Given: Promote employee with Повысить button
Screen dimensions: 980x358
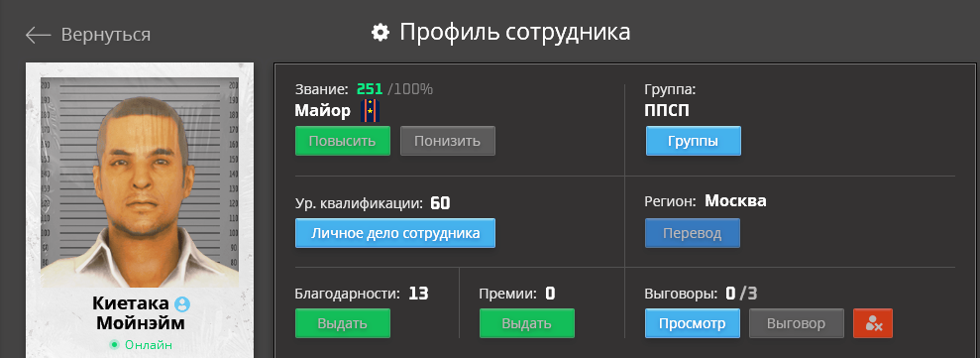Looking at the screenshot, I should click(343, 141).
